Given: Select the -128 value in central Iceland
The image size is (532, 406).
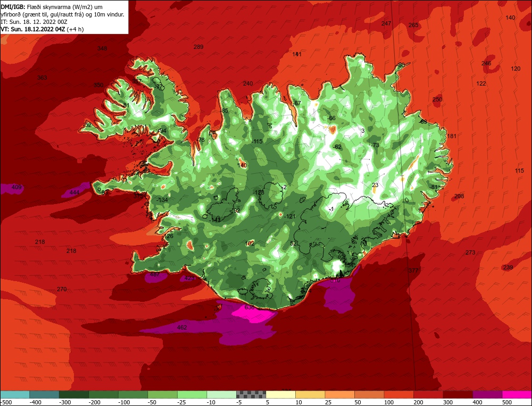Looking at the screenshot, I should (x=258, y=192).
